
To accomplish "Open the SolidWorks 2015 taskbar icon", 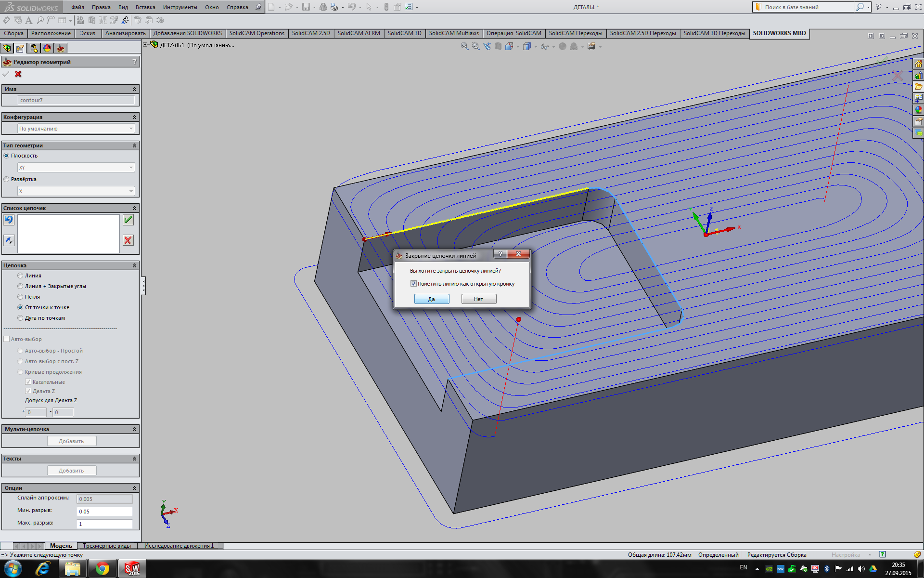I will (132, 569).
